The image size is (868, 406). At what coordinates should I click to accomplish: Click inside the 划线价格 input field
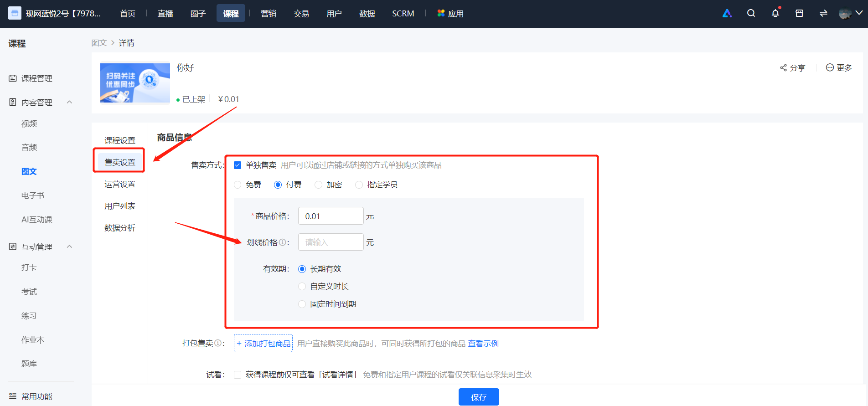click(x=331, y=242)
